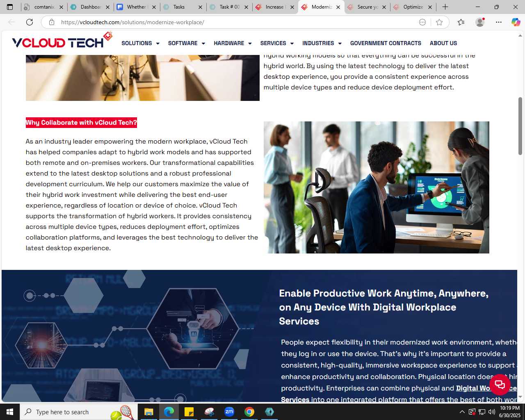This screenshot has height=420, width=525.
Task: Click the 'Enable Productive Work Anytime' heading
Action: (383, 307)
